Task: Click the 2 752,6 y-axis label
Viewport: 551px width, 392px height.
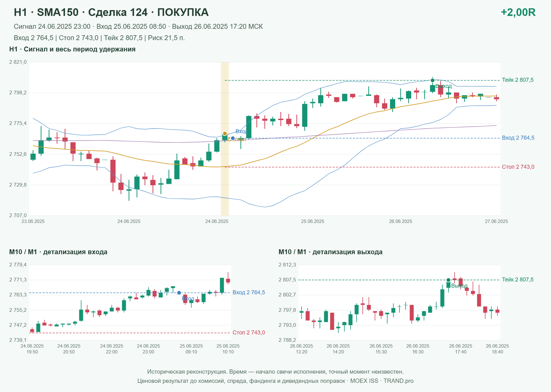Action: [x=18, y=154]
